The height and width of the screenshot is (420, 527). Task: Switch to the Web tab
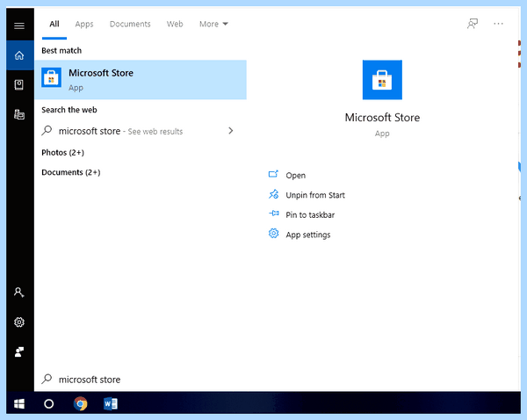click(175, 24)
